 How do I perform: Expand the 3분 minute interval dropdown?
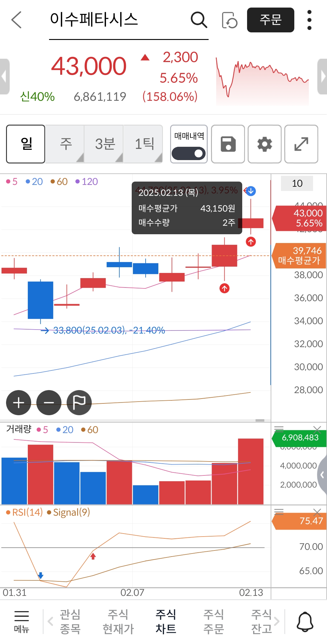104,144
